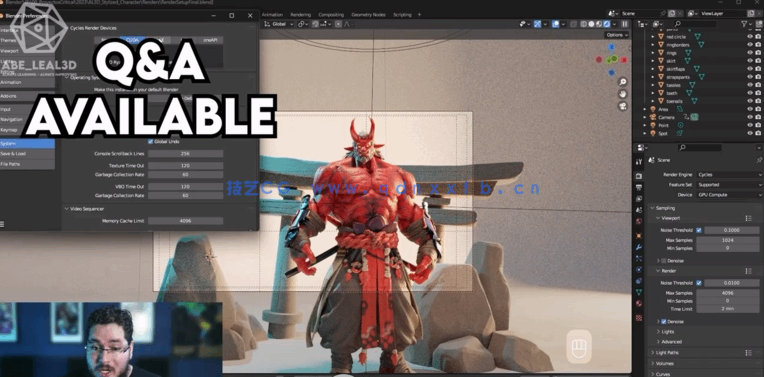Click the viewport pan hand icon
The image size is (764, 377).
coord(623,94)
